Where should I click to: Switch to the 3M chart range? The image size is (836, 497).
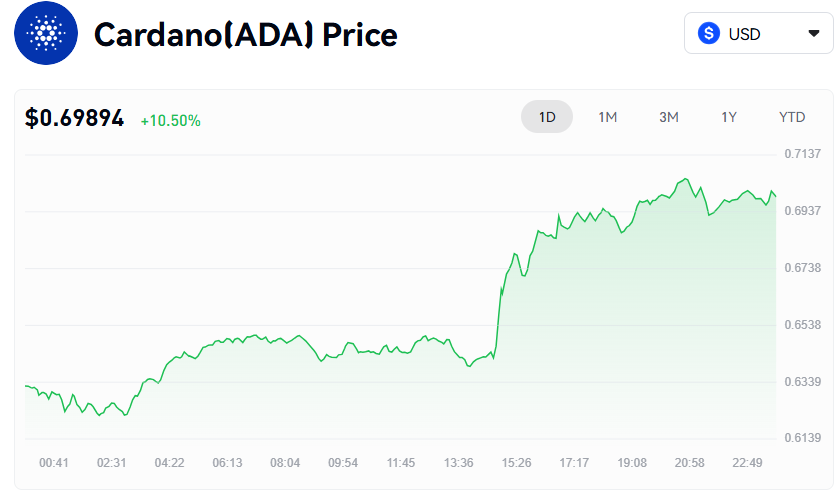[x=669, y=117]
